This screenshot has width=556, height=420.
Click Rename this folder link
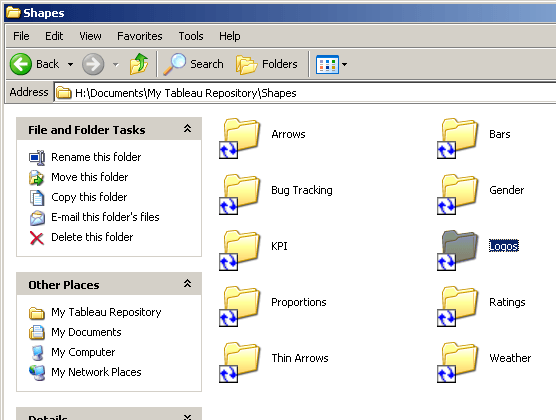[x=96, y=157]
